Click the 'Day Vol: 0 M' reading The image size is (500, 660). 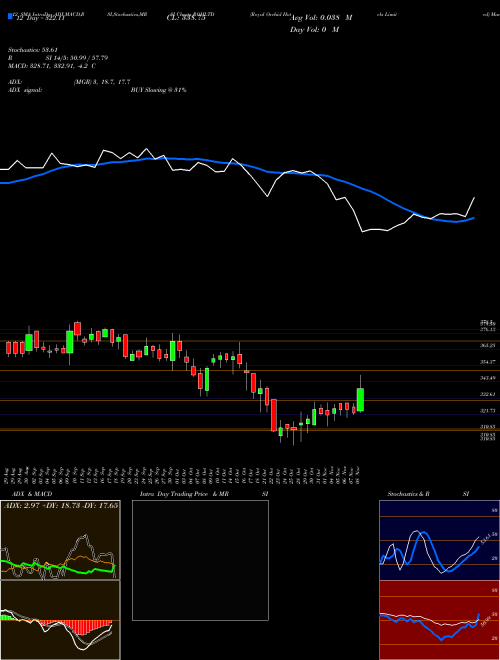pos(314,30)
